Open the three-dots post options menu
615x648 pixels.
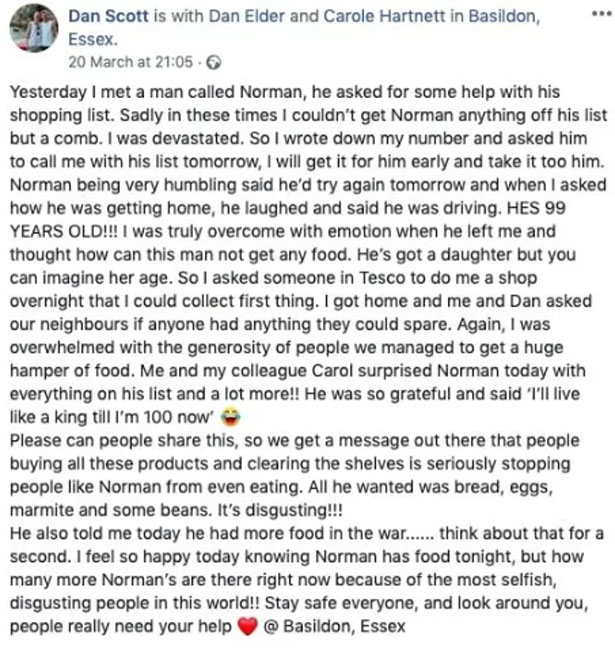coord(601,14)
